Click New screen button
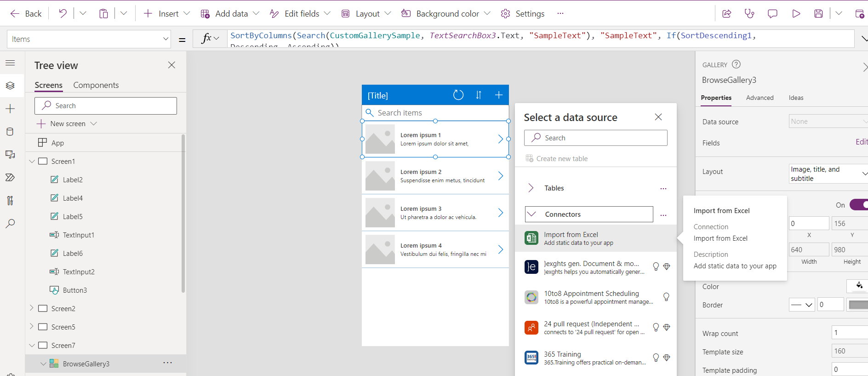868x376 pixels. tap(67, 123)
